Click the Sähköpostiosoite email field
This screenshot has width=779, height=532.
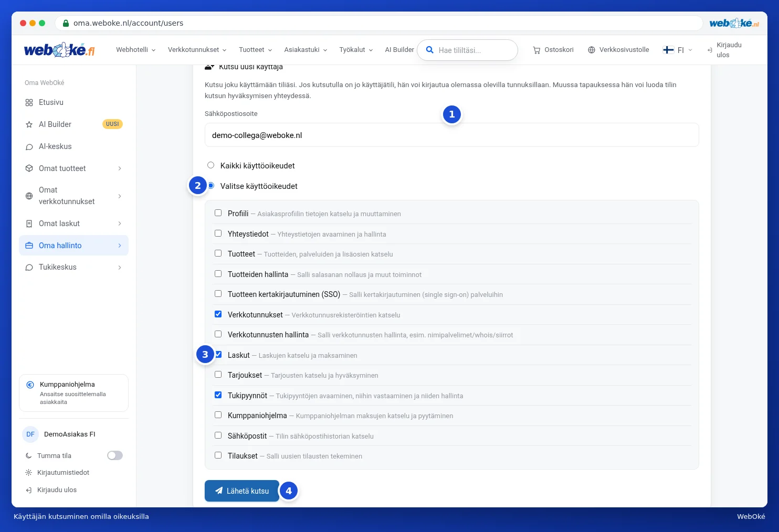point(452,135)
